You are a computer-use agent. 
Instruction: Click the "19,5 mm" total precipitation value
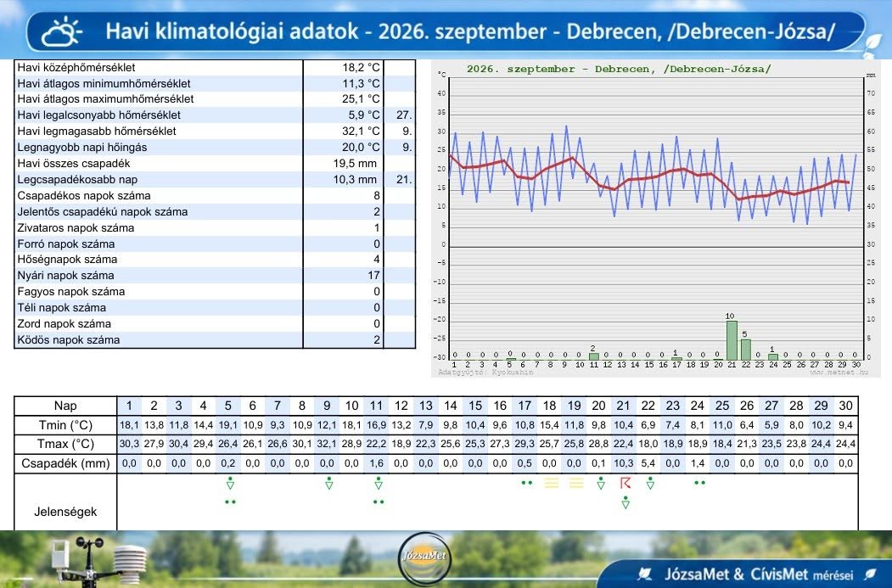point(355,163)
